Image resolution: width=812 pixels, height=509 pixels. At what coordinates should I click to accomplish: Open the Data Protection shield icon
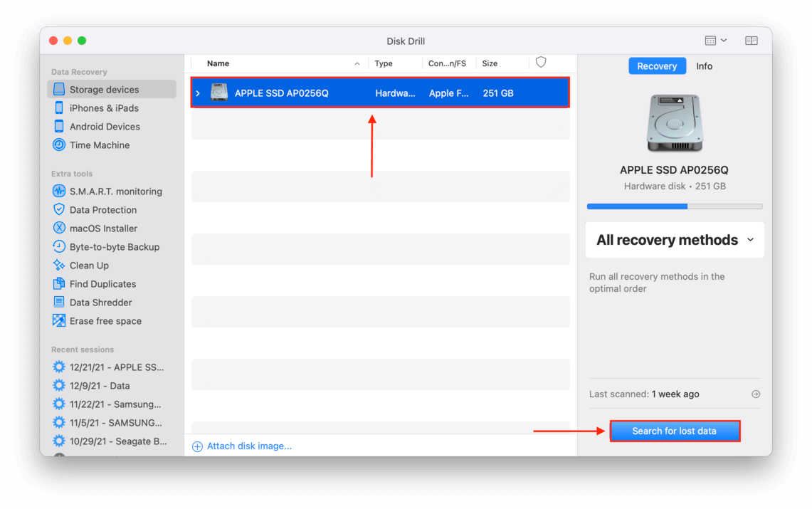click(x=59, y=210)
